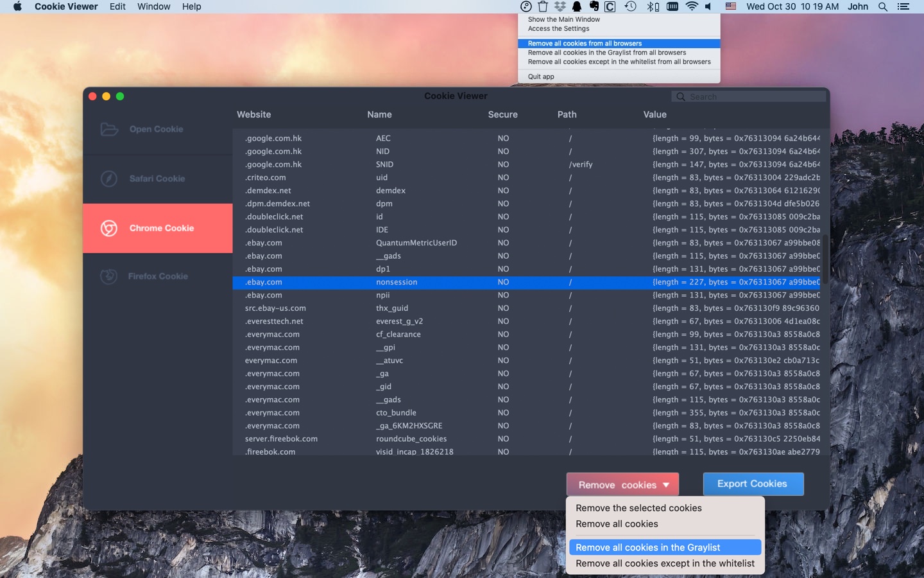
Task: Select Remove all cookies except in the whitelist
Action: [x=665, y=563]
